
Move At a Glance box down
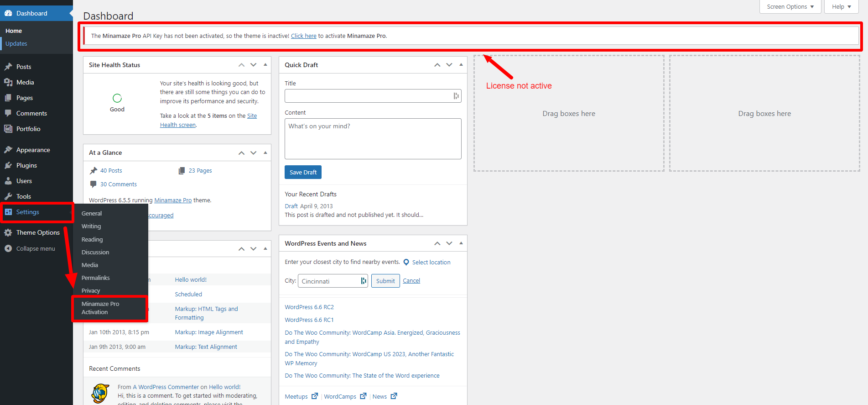(x=254, y=153)
